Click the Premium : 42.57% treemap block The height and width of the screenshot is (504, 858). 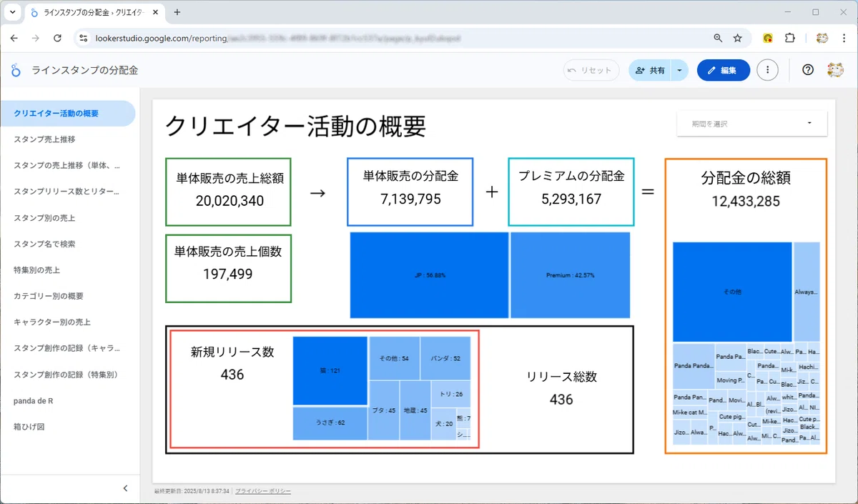click(570, 275)
